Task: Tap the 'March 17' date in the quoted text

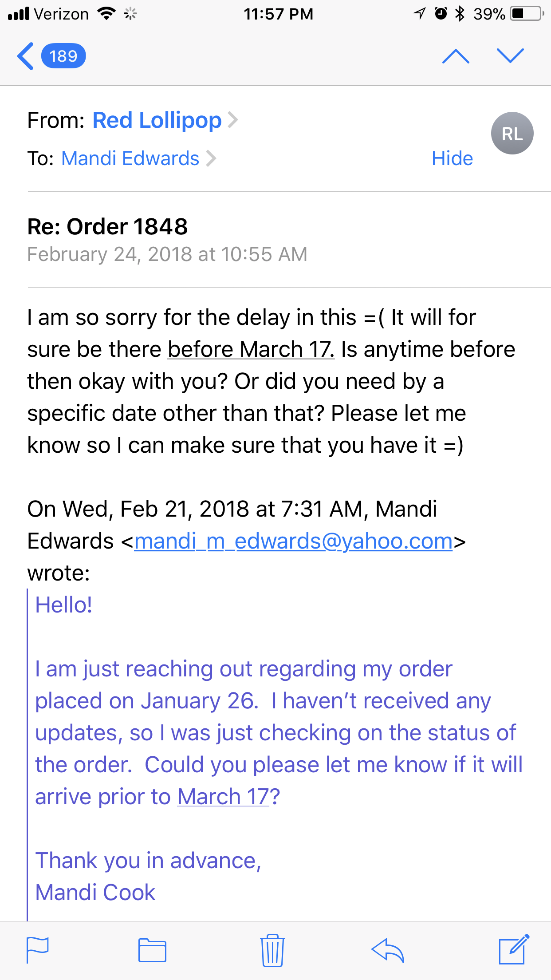Action: click(x=223, y=797)
